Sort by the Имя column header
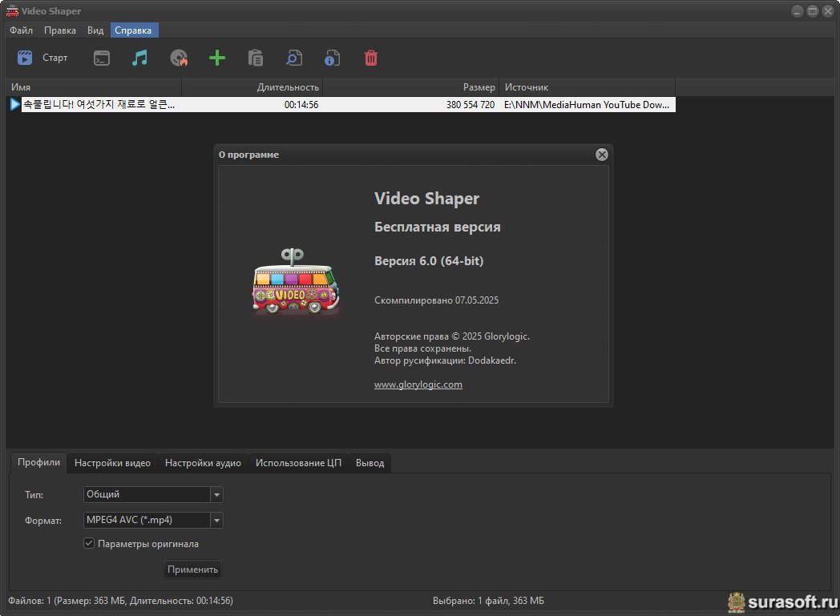Viewport: 840px width, 616px height. click(x=94, y=87)
